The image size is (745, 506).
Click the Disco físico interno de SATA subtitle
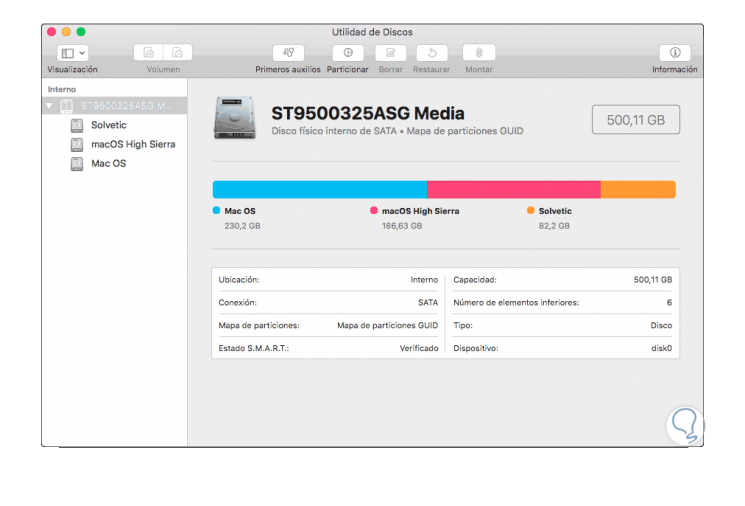[334, 131]
